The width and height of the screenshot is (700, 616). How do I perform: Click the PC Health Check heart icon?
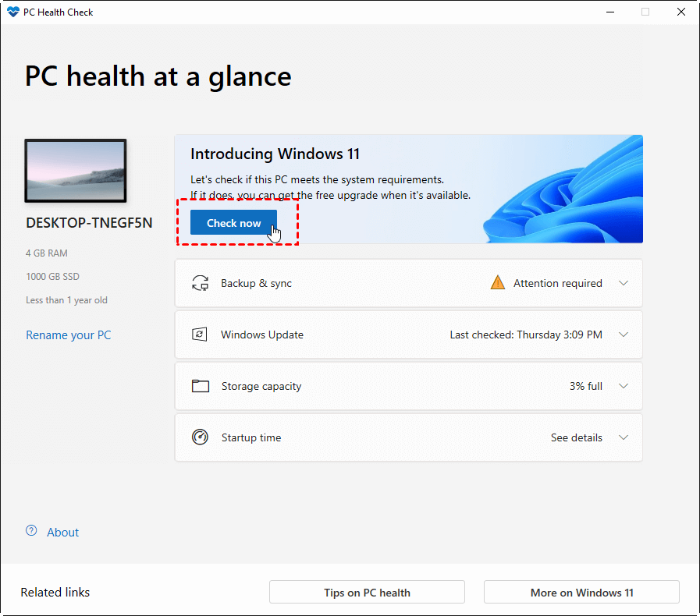(x=12, y=12)
